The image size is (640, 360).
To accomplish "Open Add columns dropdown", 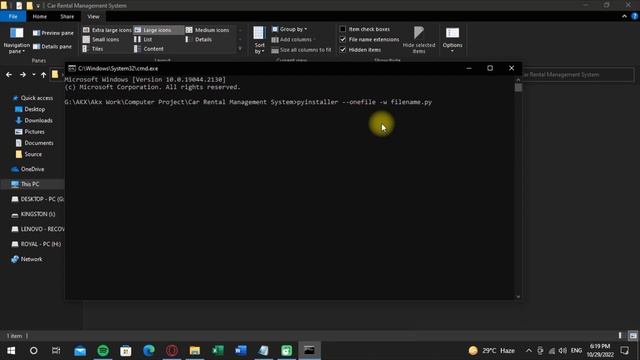I will pos(293,40).
